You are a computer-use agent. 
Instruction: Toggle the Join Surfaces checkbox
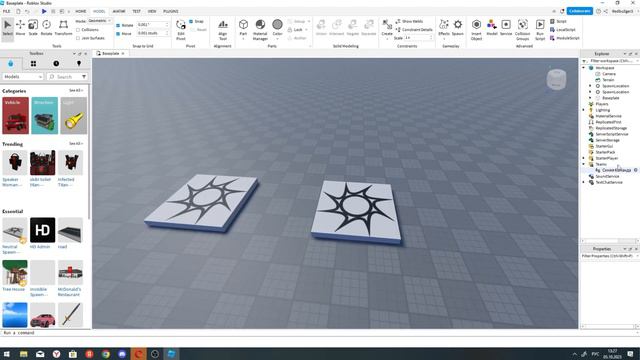pos(78,38)
